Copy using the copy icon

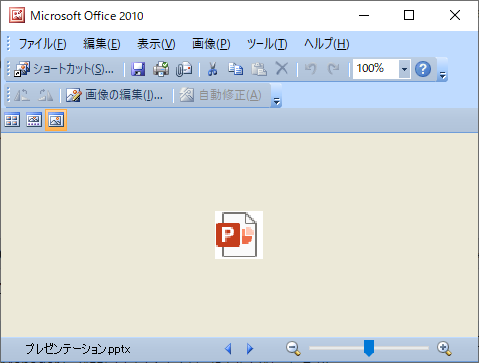pyautogui.click(x=236, y=69)
